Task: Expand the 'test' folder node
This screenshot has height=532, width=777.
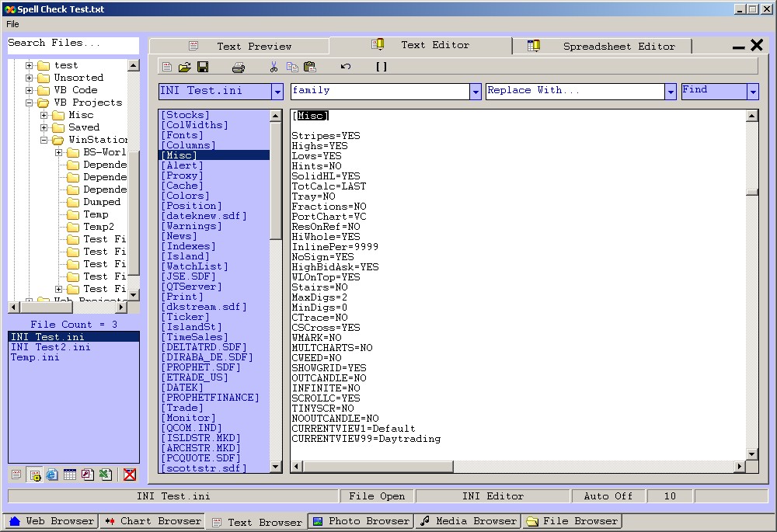Action: point(30,65)
